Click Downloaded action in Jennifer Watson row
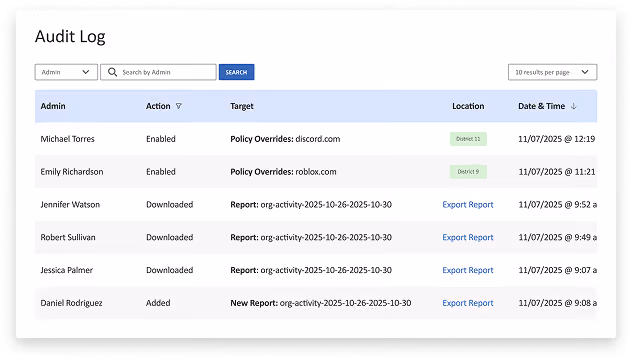The image size is (632, 360). [170, 205]
